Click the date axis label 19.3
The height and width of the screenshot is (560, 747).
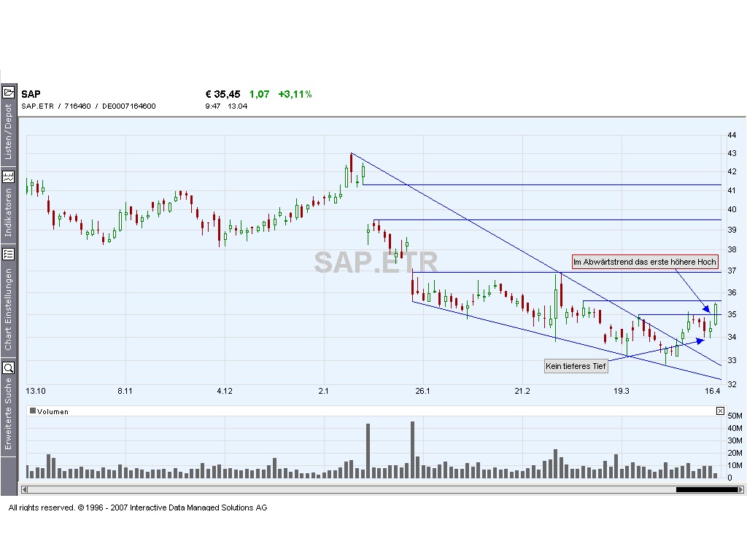[x=622, y=391]
